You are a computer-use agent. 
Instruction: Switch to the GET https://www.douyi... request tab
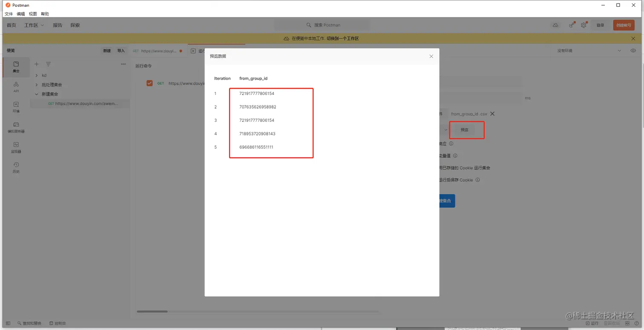tap(158, 51)
